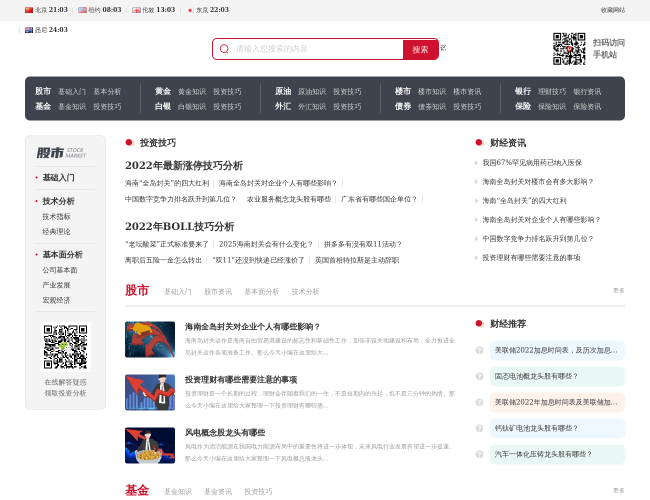Viewport: 650px width, 500px height.
Task: Open thumbnail of 海南全岛封关对企业个人 article
Action: [150, 339]
